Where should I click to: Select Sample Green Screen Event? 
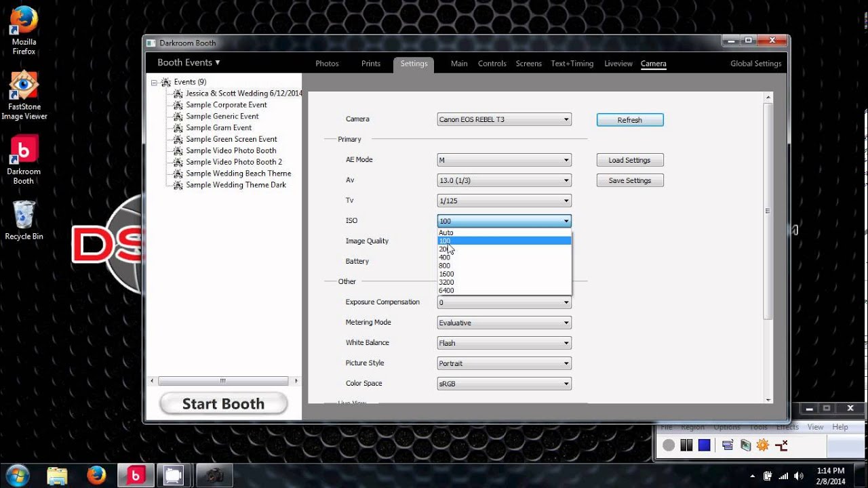click(231, 140)
